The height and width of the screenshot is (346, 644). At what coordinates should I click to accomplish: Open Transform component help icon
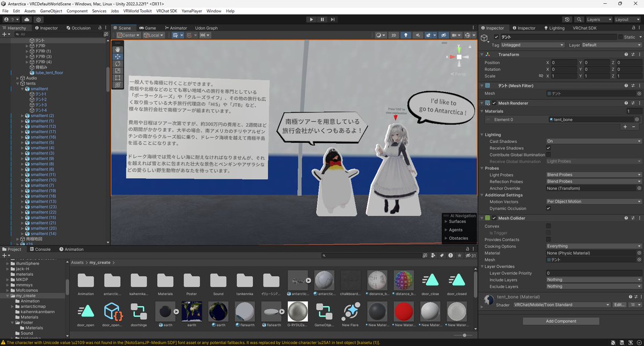pyautogui.click(x=626, y=55)
